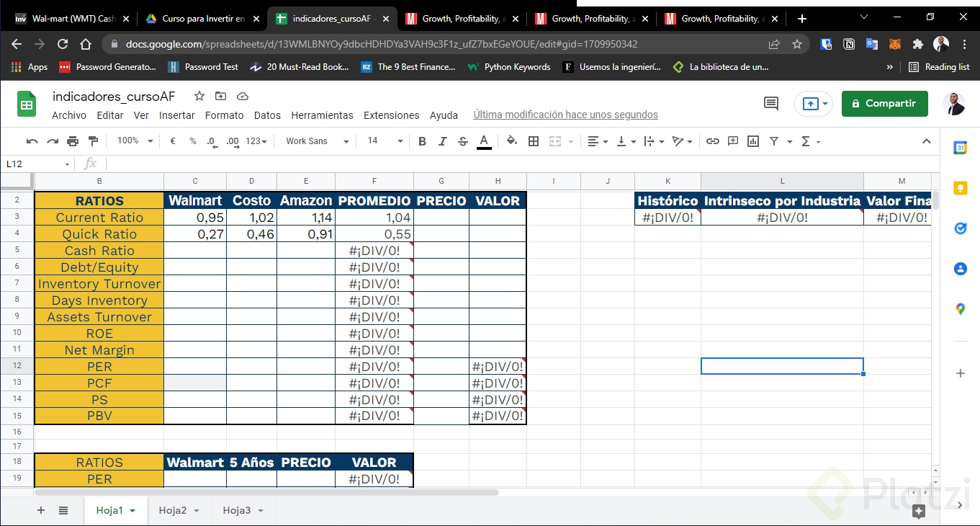Open Google Tasks in the side panel
Screen dimensions: 980x526
pyautogui.click(x=960, y=228)
